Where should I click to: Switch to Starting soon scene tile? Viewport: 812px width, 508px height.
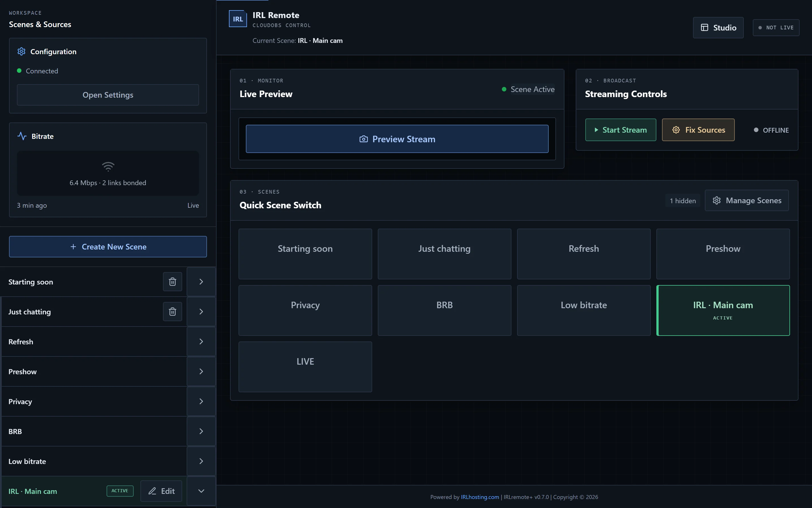tap(305, 254)
